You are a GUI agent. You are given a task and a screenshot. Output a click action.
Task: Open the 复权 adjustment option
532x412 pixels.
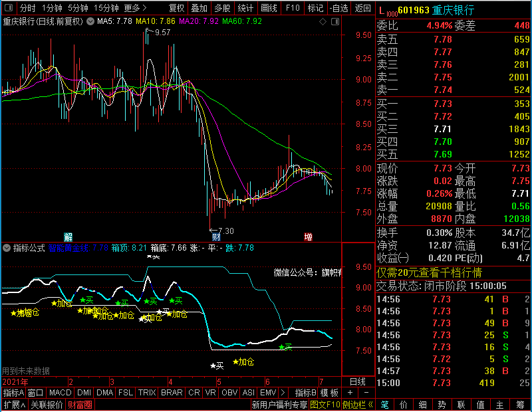[x=176, y=8]
